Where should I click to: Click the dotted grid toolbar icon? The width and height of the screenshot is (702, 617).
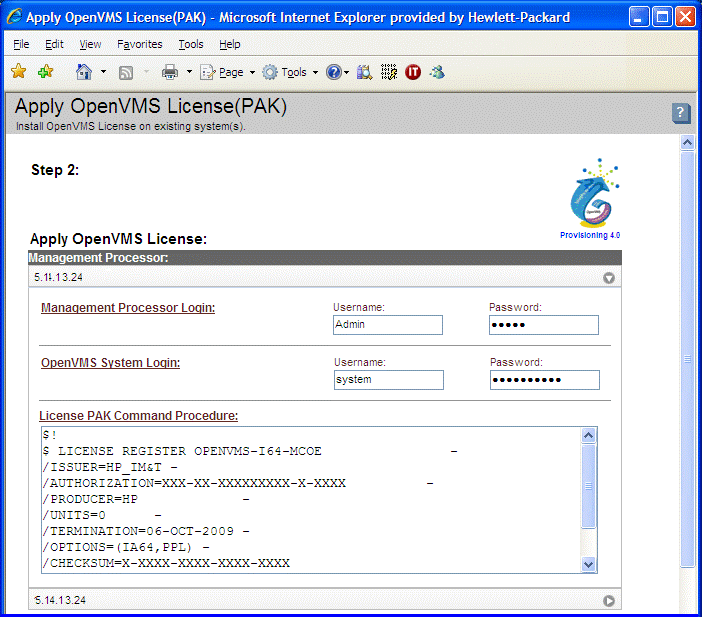point(389,72)
